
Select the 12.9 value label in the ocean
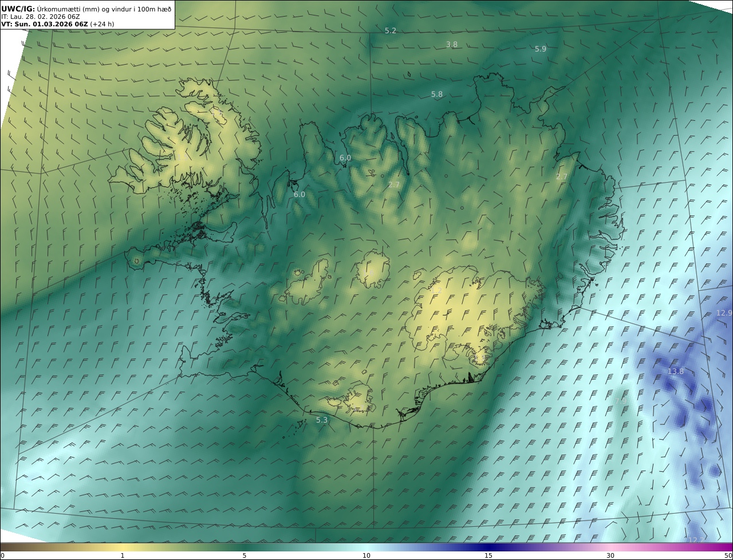click(724, 313)
